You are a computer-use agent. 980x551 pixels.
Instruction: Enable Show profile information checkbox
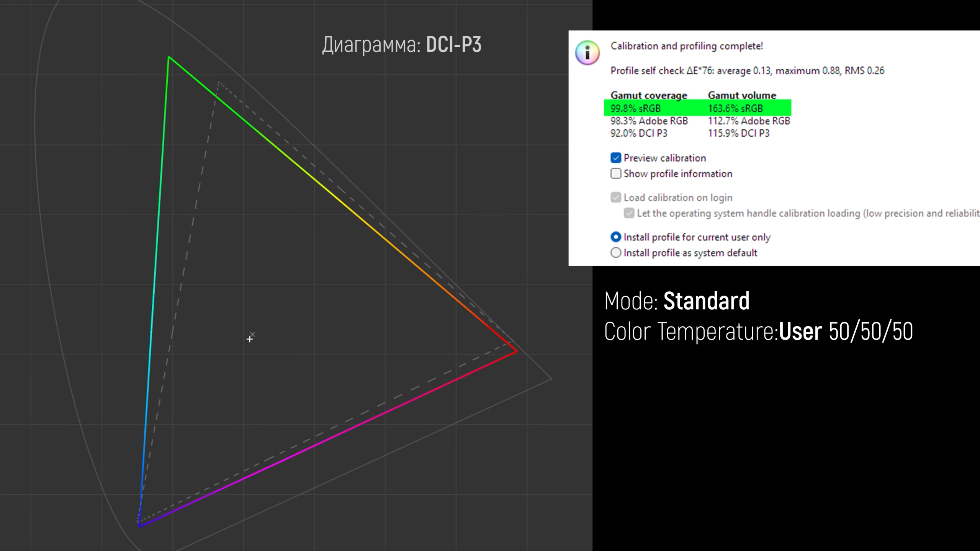[x=615, y=173]
